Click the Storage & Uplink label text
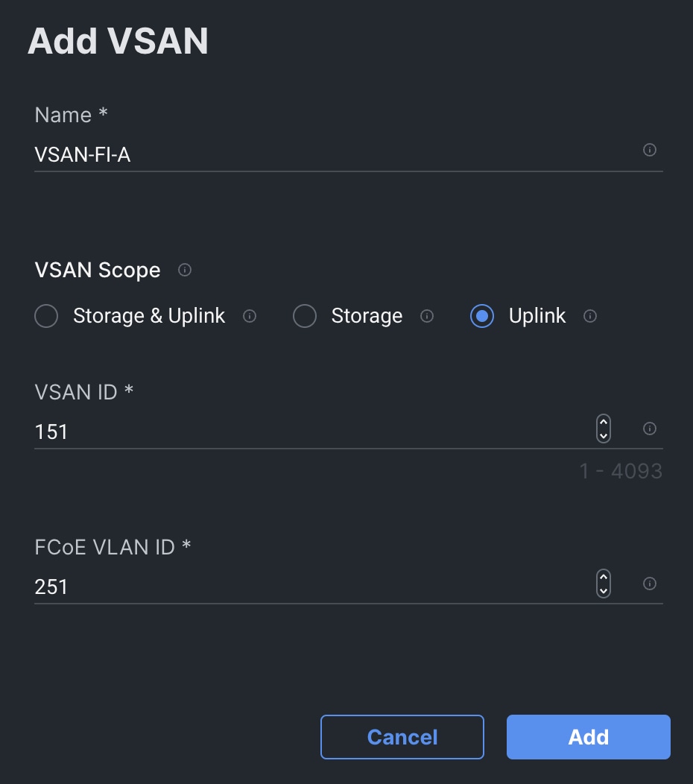The height and width of the screenshot is (784, 693). click(x=149, y=316)
